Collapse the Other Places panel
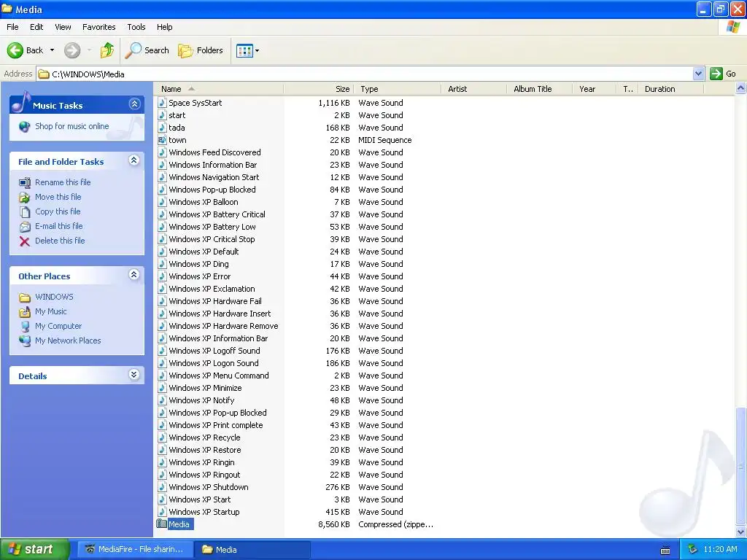Screen dimensions: 747x560 [134, 275]
